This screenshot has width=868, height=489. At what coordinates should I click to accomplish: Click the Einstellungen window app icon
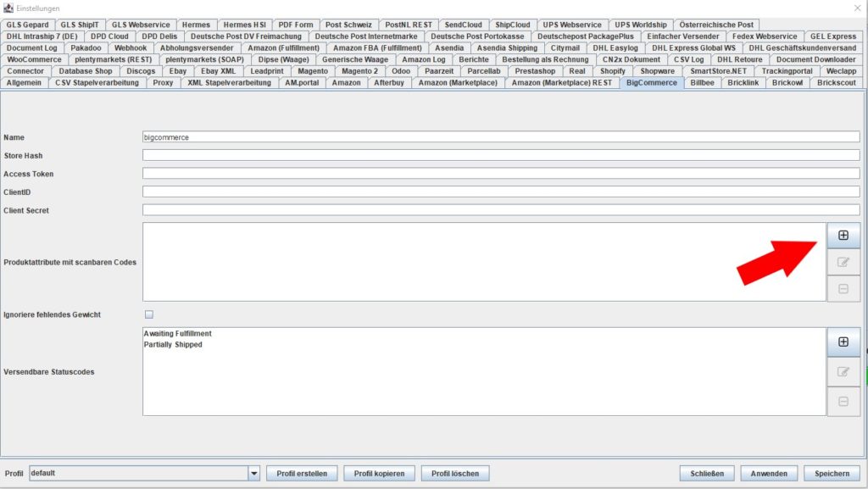tap(8, 8)
